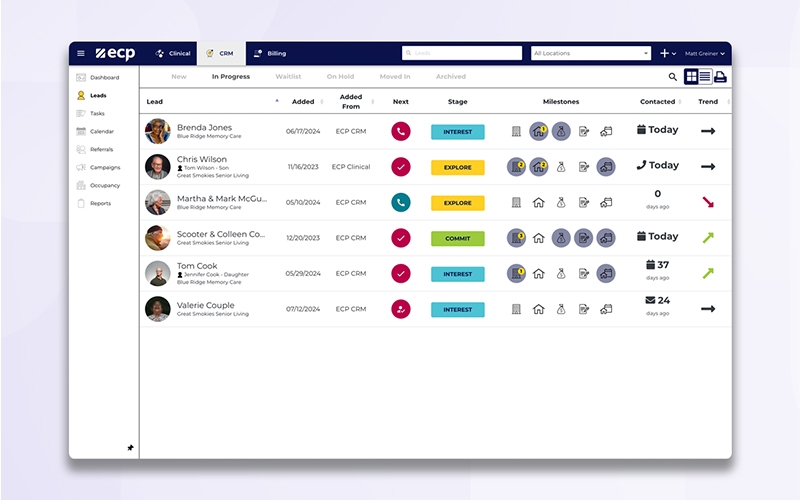Select the In Progress tab
Screen dimensions: 800x500
point(231,77)
